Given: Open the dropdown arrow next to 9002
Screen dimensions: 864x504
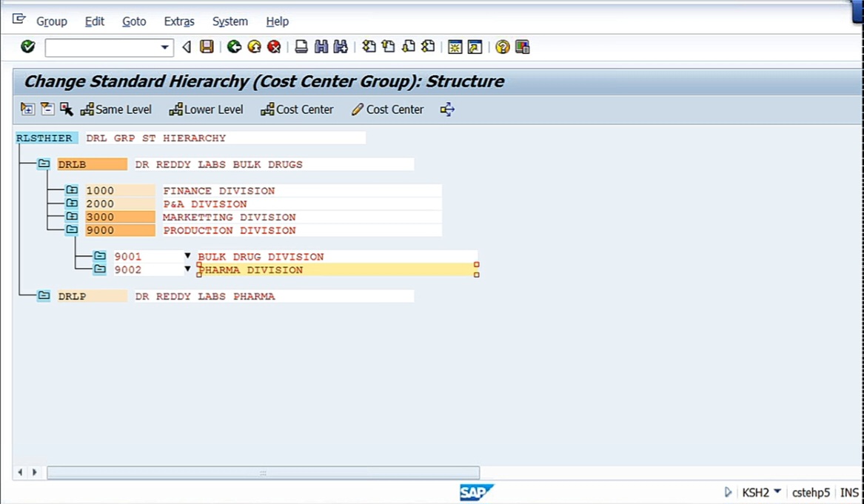Looking at the screenshot, I should tap(187, 269).
